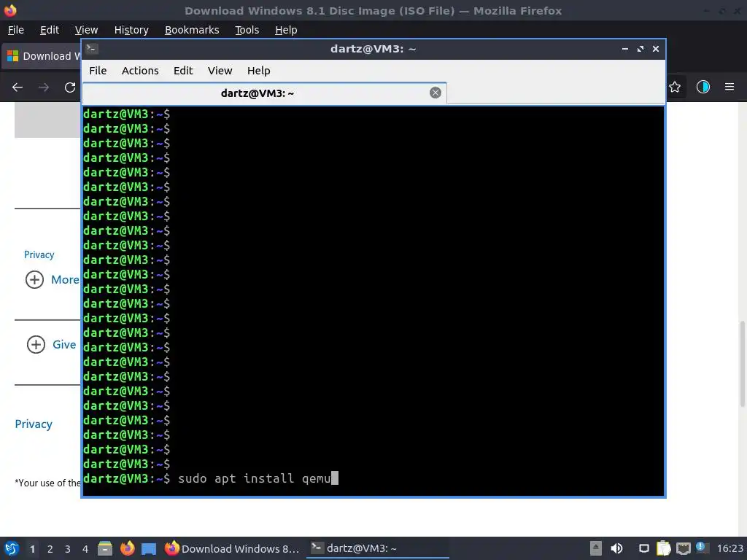Viewport: 747px width, 560px height.
Task: Launch Firefox from panel quick launch
Action: tap(127, 548)
